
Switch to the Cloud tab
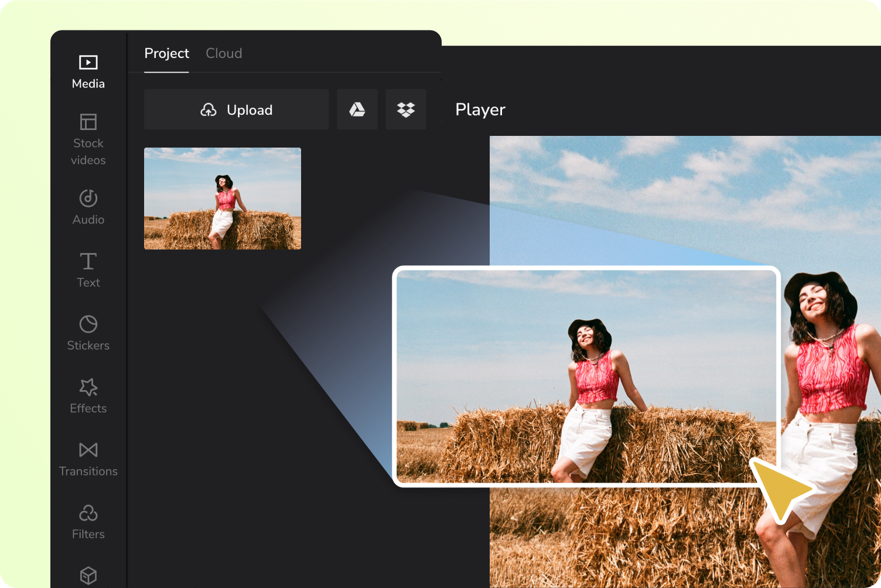(x=224, y=53)
